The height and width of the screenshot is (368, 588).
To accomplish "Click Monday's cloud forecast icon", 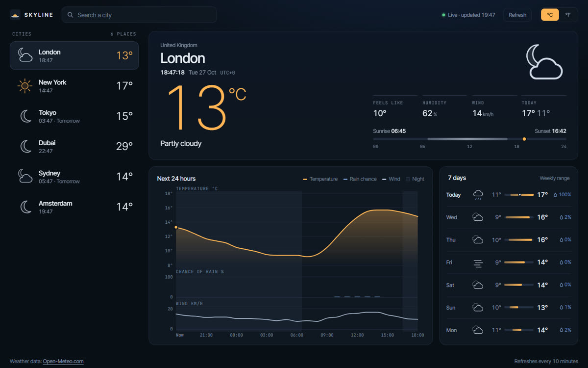I will (478, 330).
